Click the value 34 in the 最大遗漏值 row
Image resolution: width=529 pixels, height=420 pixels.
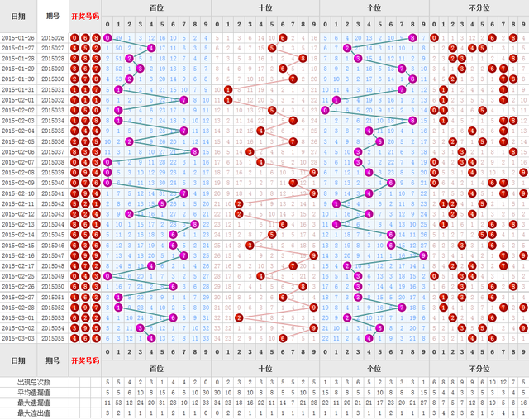pyautogui.click(x=217, y=403)
